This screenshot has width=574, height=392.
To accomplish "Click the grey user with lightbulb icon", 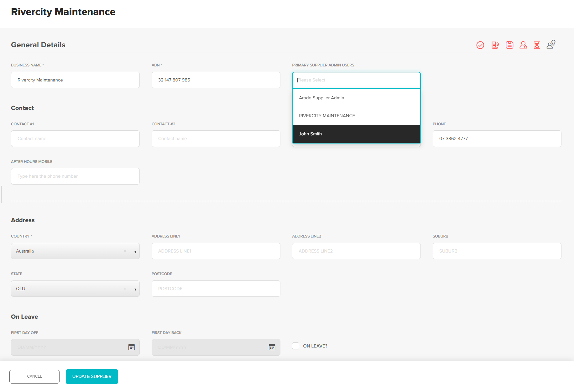I will pos(551,44).
